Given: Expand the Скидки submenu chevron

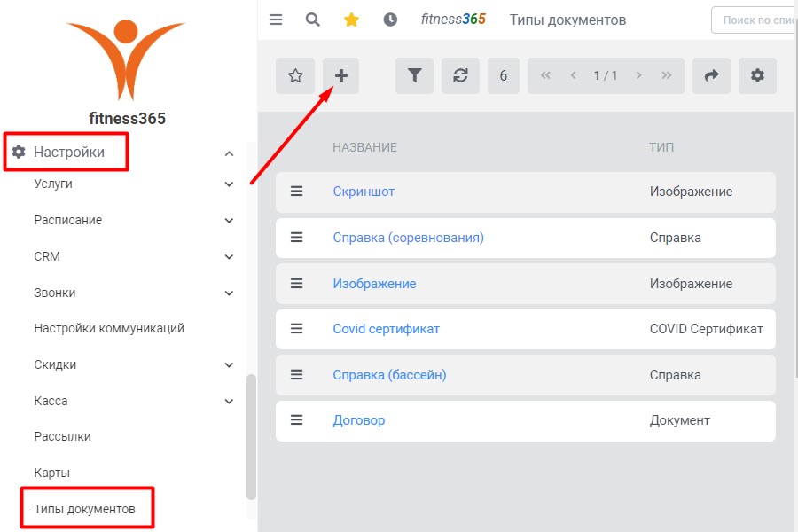Looking at the screenshot, I should click(x=229, y=365).
